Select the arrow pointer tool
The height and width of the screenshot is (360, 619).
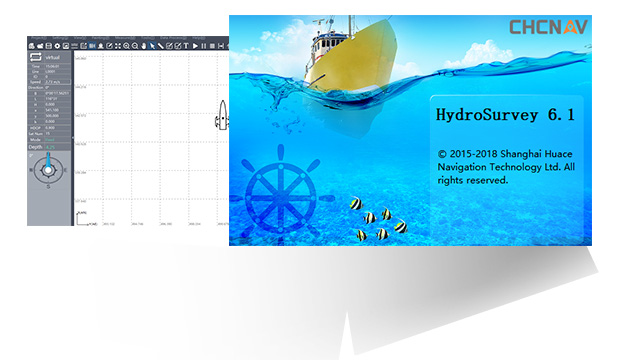pos(152,46)
